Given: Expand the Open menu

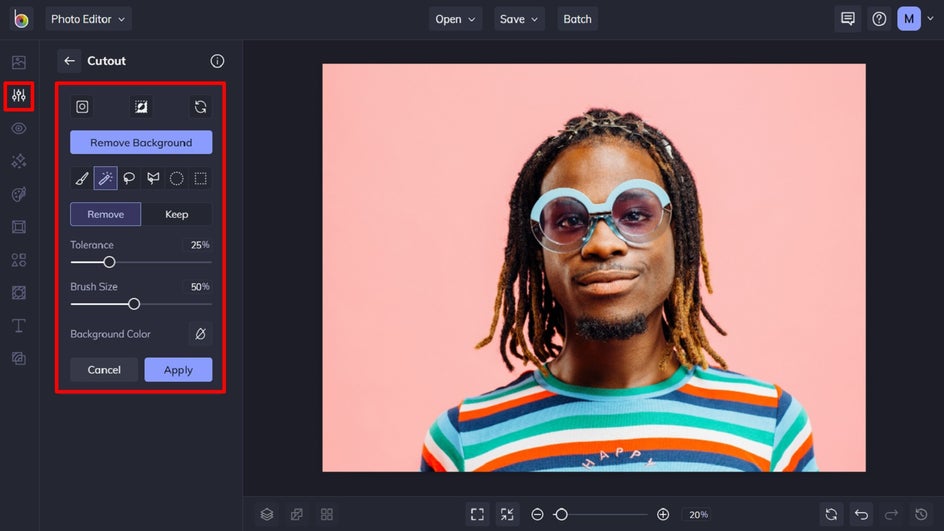Looking at the screenshot, I should pos(455,19).
